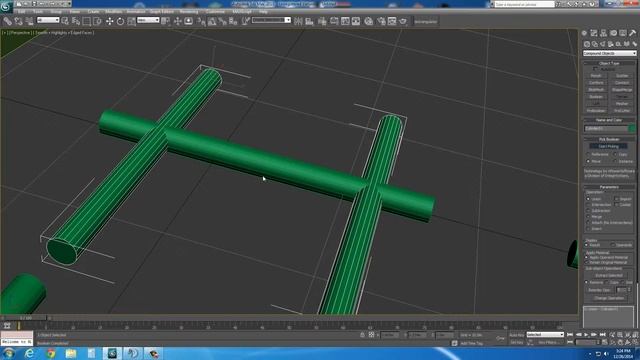Screen dimensions: 640x360
Task: Select the Shapes category icon
Action: (x=595, y=44)
